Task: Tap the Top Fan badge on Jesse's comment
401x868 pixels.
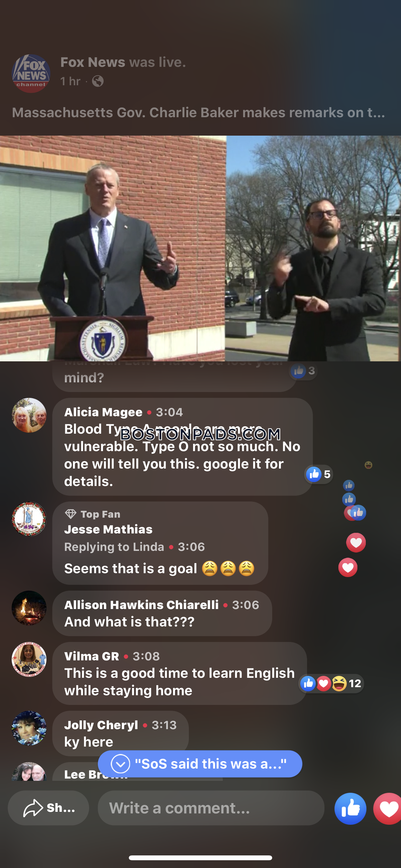Action: tap(92, 514)
